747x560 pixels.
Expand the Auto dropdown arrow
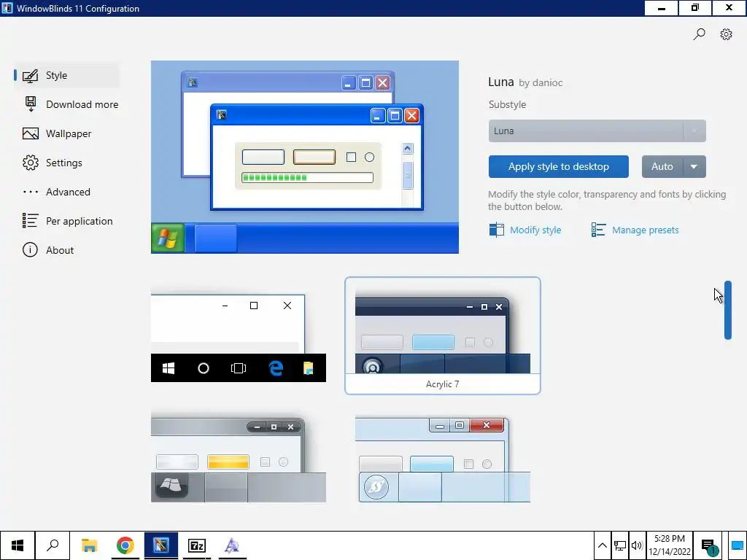pyautogui.click(x=694, y=167)
